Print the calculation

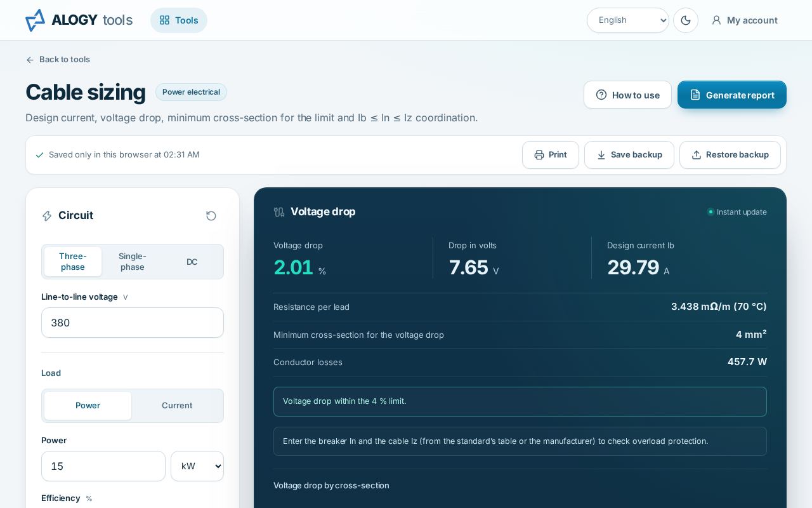click(551, 155)
